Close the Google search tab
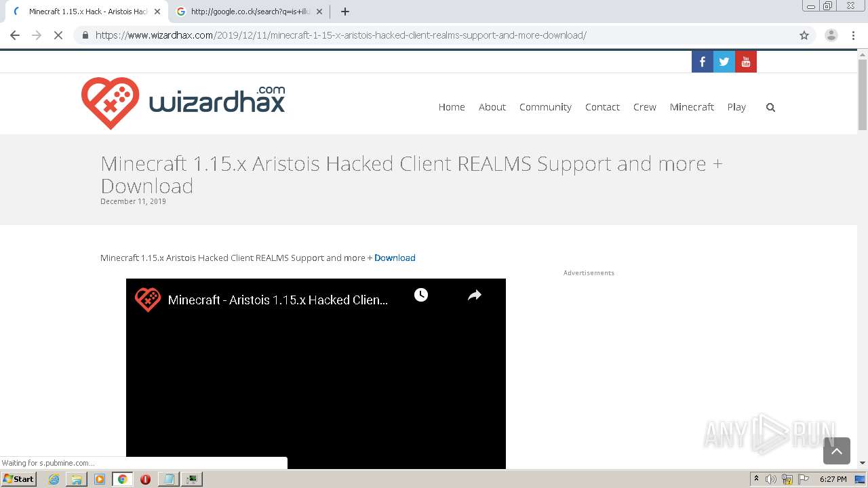 (x=319, y=12)
